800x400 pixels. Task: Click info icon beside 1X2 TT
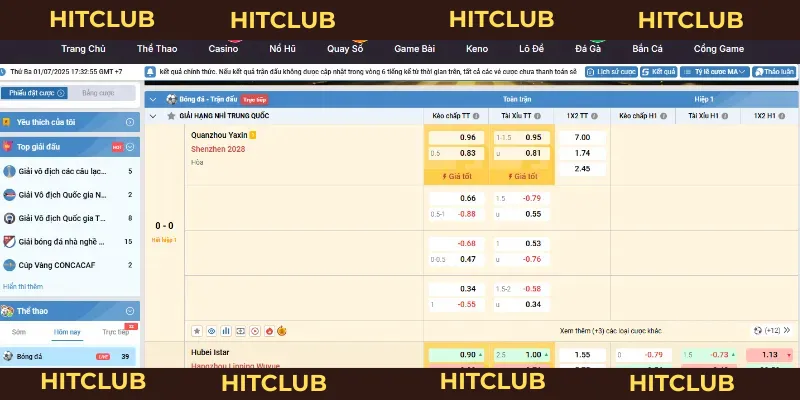594,116
